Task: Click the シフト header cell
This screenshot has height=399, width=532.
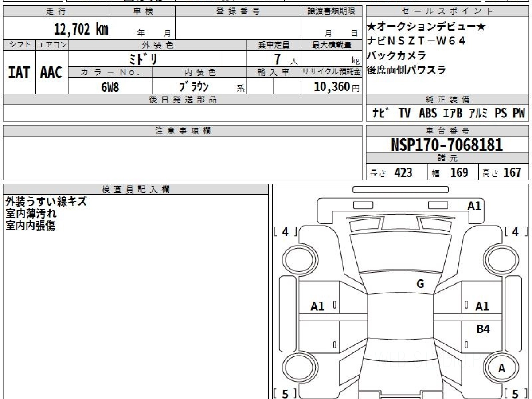Action: [19, 45]
